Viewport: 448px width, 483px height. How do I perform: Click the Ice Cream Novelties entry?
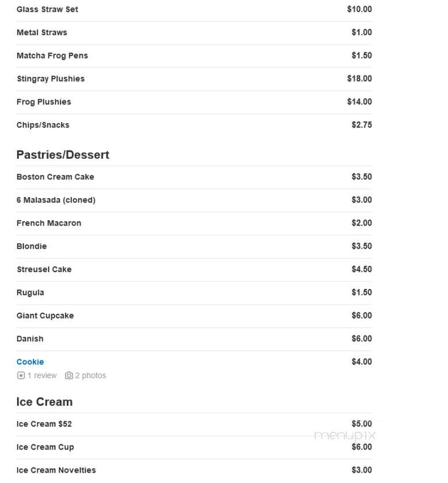56,470
